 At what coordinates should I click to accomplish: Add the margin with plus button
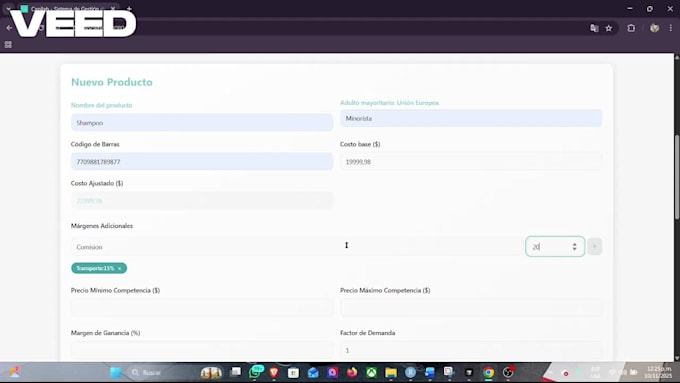[x=595, y=246]
